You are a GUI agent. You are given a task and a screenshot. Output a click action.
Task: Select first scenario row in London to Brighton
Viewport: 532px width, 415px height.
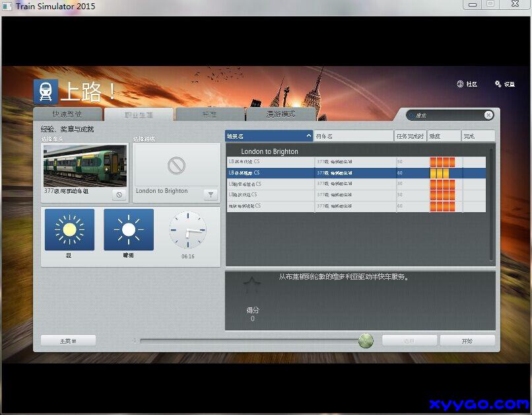pos(355,162)
